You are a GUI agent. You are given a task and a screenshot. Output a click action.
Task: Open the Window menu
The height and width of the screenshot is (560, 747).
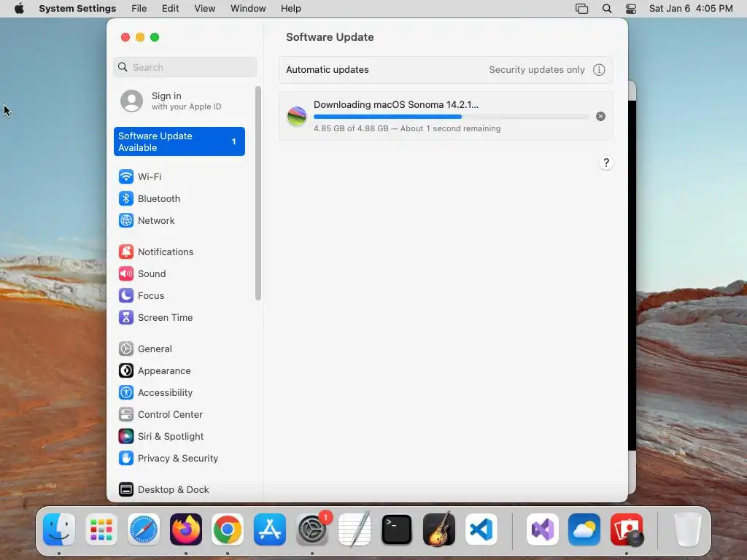click(248, 9)
